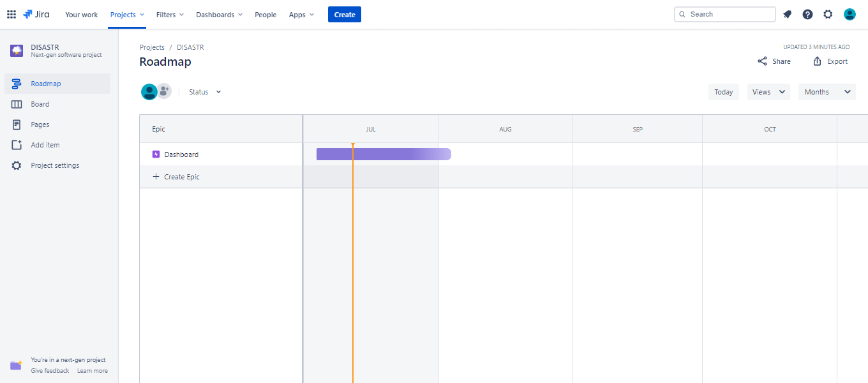The height and width of the screenshot is (383, 868).
Task: Click the add people icon
Action: 164,91
